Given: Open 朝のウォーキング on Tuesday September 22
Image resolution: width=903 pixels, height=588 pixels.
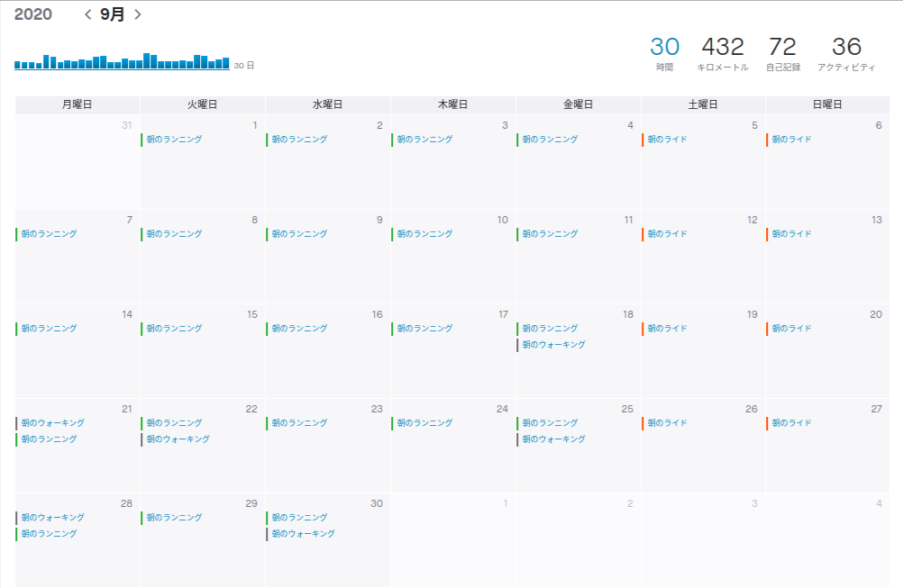Looking at the screenshot, I should (x=178, y=439).
